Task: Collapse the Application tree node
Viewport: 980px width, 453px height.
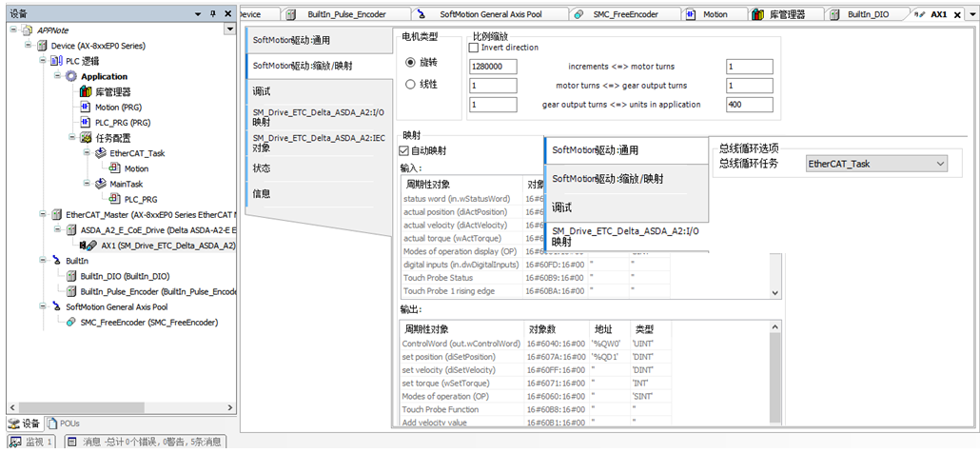Action: pos(57,76)
